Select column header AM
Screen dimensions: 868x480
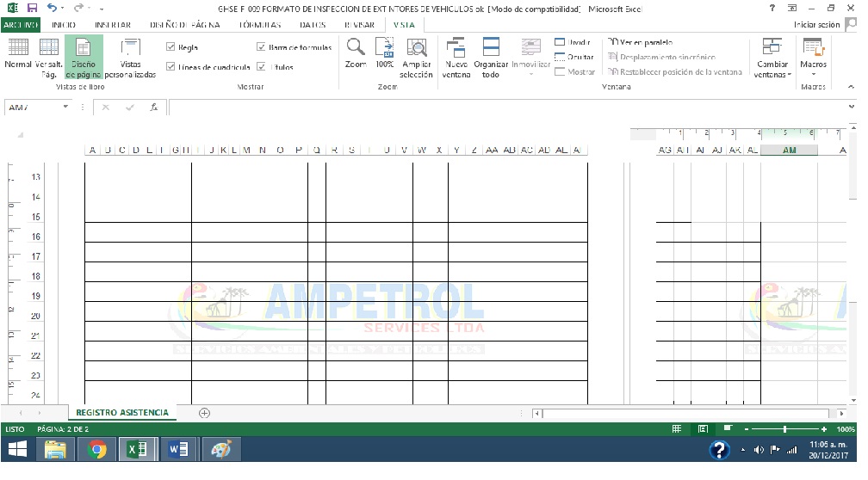click(x=789, y=150)
